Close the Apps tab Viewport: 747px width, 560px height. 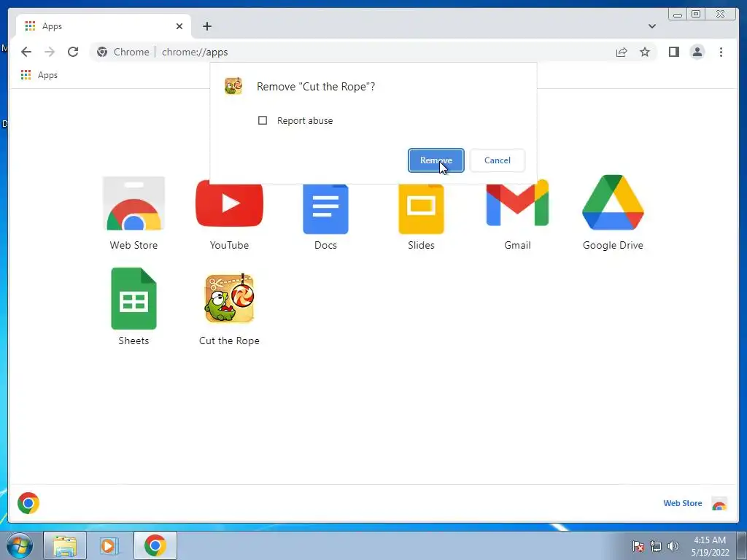[179, 26]
